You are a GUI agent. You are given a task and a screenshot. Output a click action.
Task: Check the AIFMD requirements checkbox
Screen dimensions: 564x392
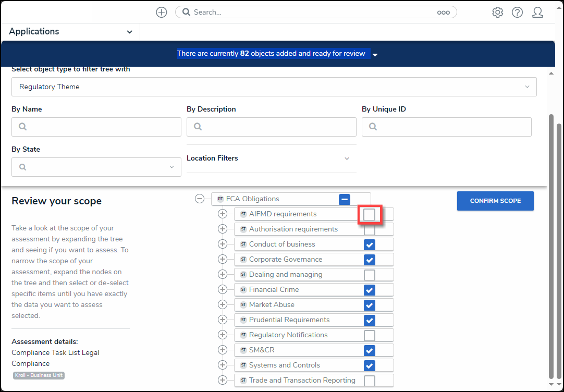click(369, 214)
